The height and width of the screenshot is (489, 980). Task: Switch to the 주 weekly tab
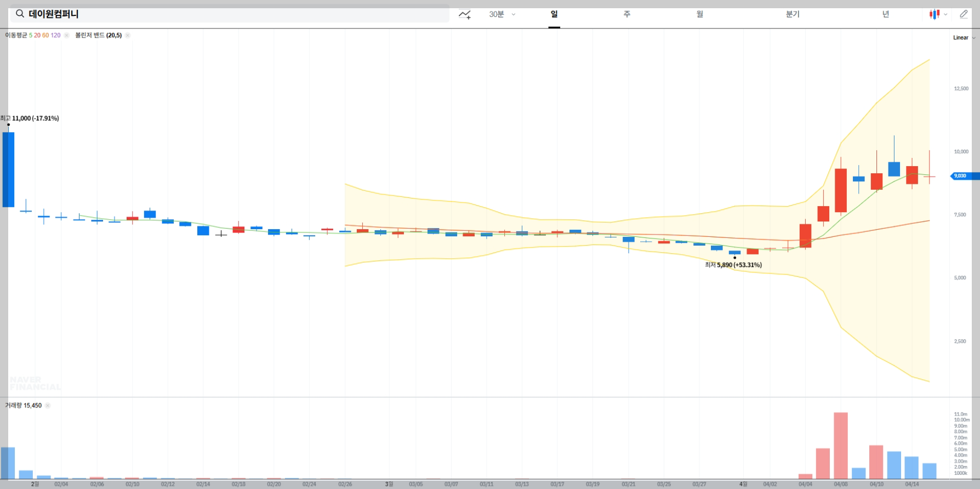tap(627, 14)
